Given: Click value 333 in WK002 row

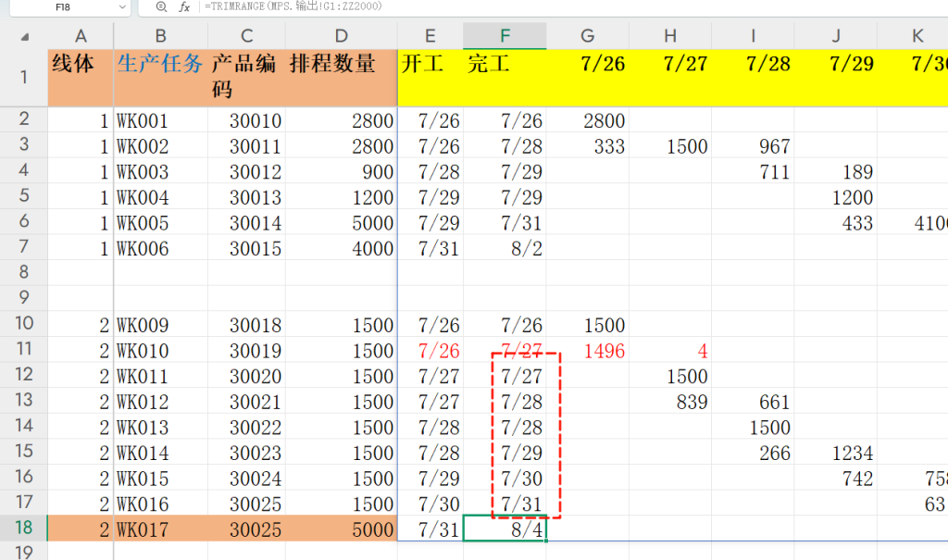Looking at the screenshot, I should click(587, 145).
